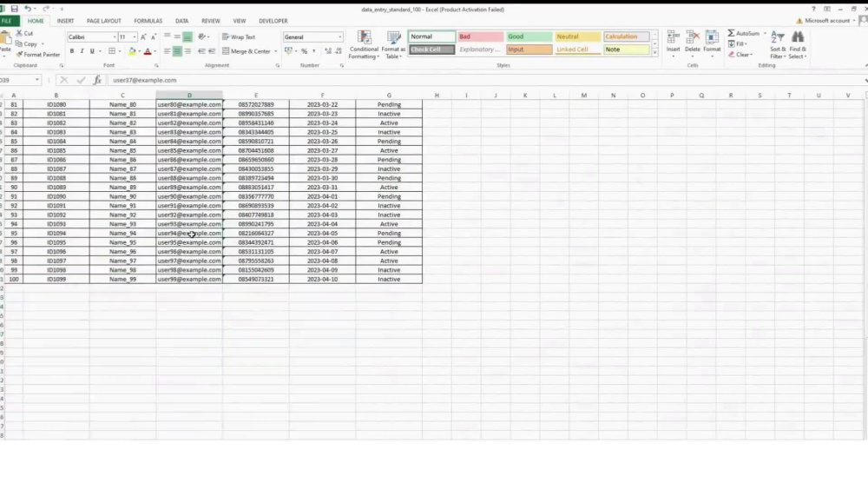Toggle Center horizontal alignment
868x489 pixels.
coord(177,51)
